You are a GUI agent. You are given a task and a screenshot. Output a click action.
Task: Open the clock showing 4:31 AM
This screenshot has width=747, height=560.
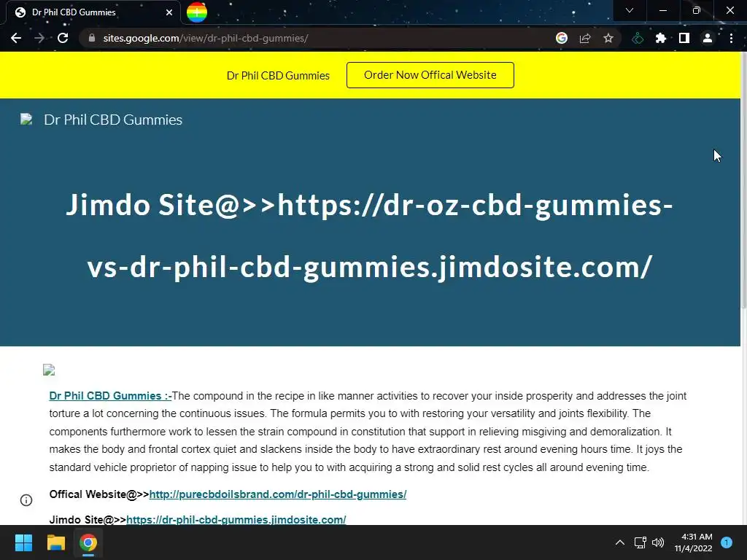point(694,542)
